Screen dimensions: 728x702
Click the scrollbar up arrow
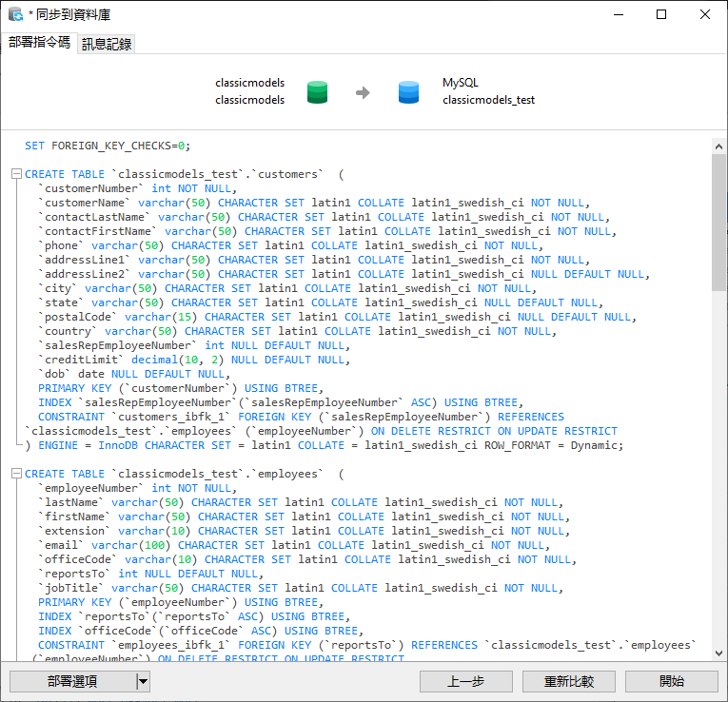[x=718, y=146]
